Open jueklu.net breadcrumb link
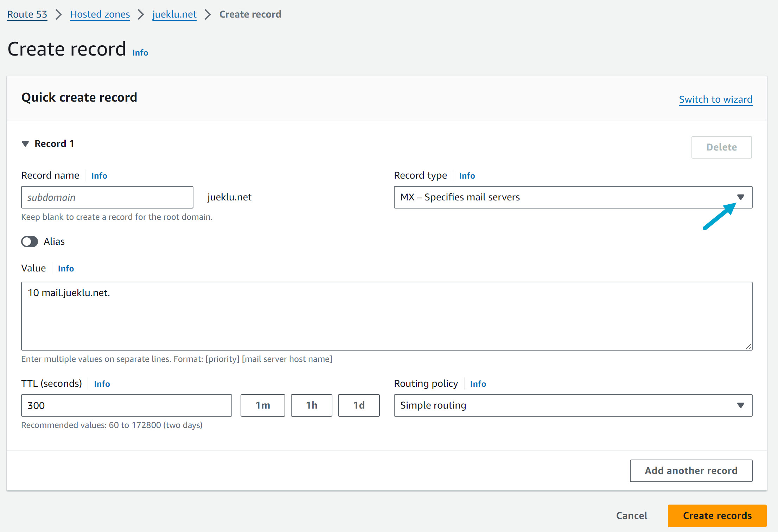The image size is (778, 532). tap(174, 14)
